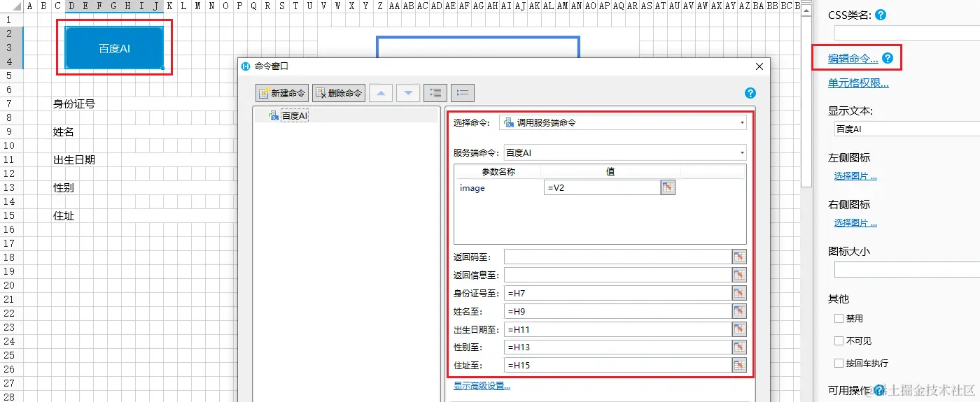Edit the 显示文本 field containing 百度AI

click(x=906, y=129)
